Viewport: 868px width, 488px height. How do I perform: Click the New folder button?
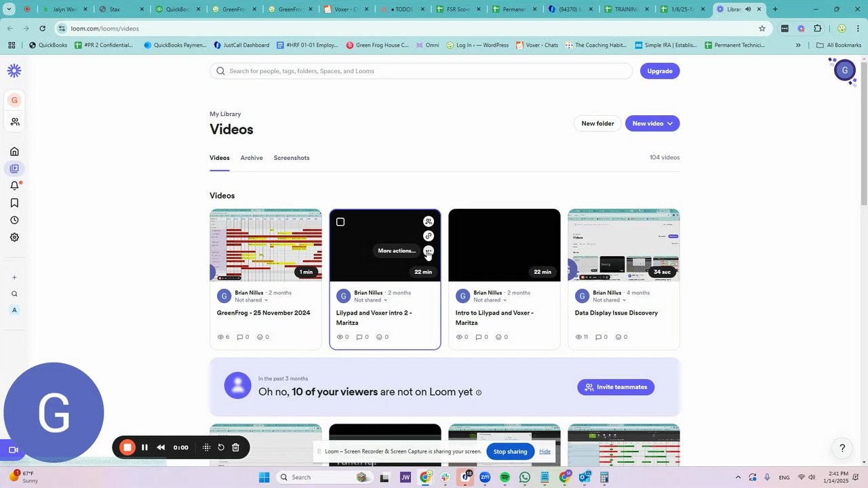pos(597,123)
